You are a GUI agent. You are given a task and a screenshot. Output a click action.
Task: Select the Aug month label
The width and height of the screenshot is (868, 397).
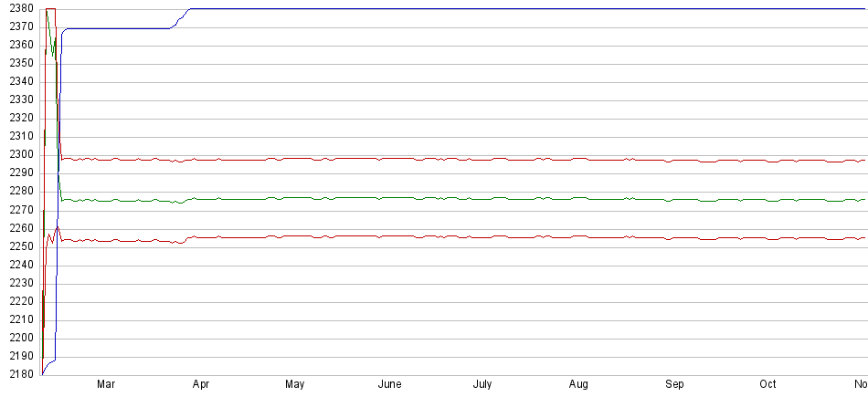[578, 385]
